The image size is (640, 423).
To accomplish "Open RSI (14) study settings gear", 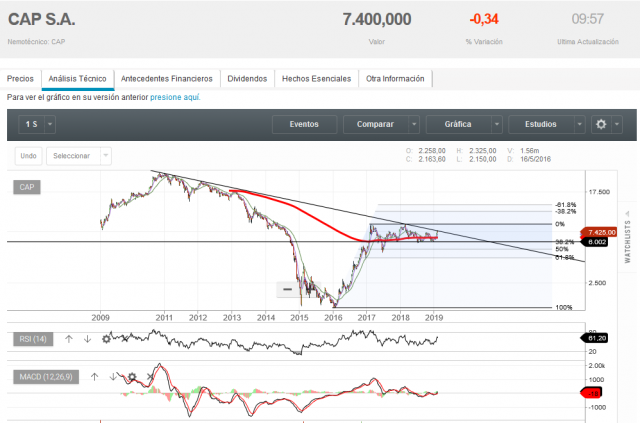I will (x=106, y=339).
